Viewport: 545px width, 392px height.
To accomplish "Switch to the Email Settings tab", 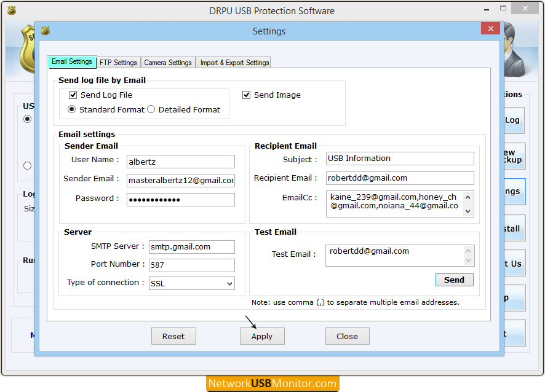I will [72, 61].
